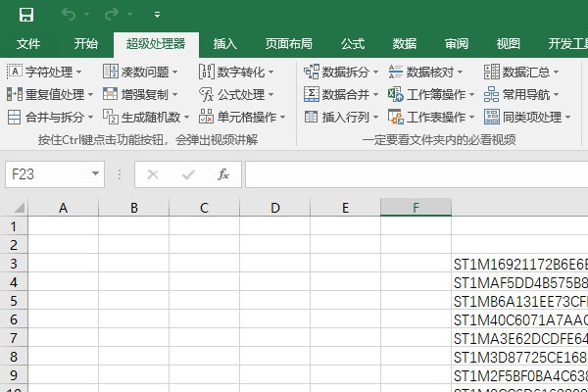Open the 文件 menu tab

pos(28,44)
